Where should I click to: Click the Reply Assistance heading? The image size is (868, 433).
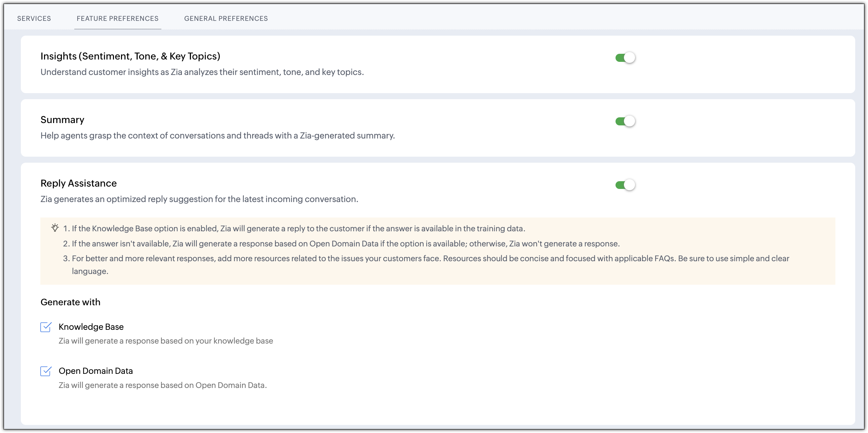79,183
